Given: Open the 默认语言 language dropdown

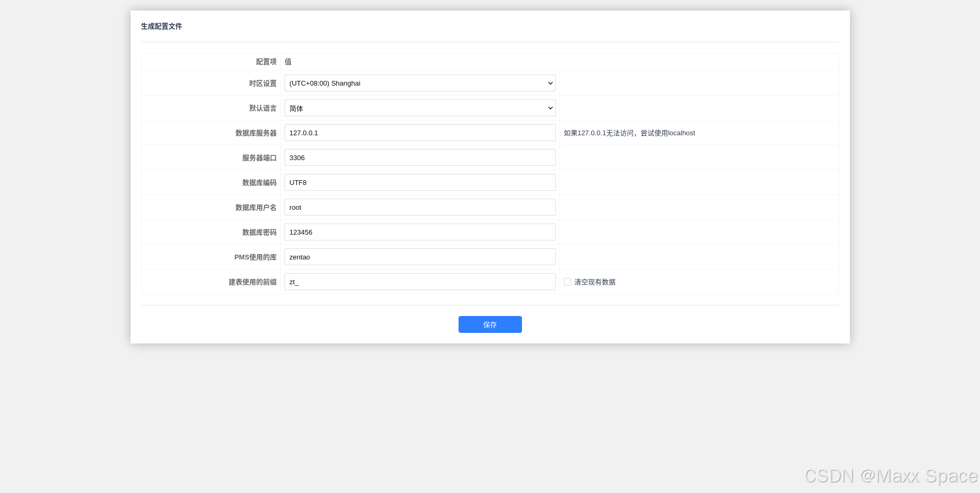Looking at the screenshot, I should point(420,108).
